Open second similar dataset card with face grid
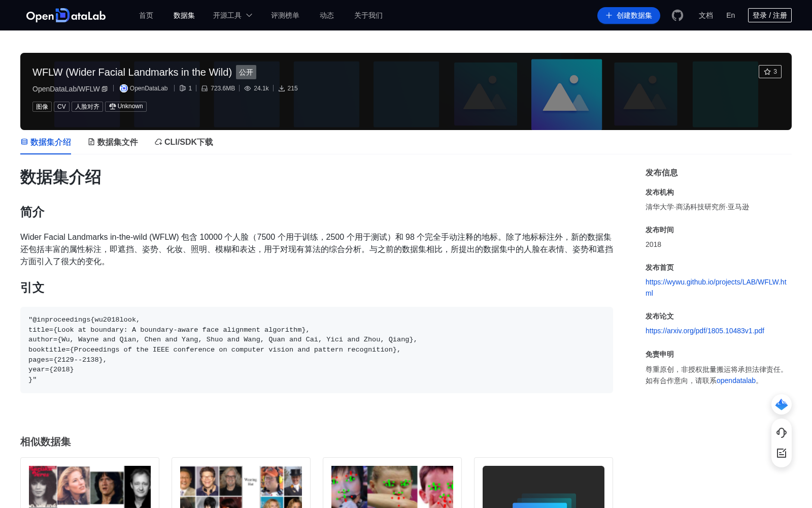812x508 pixels. 241,483
